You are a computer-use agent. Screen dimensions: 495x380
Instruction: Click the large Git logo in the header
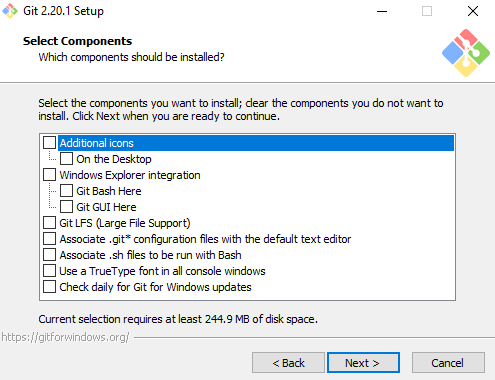[x=466, y=53]
